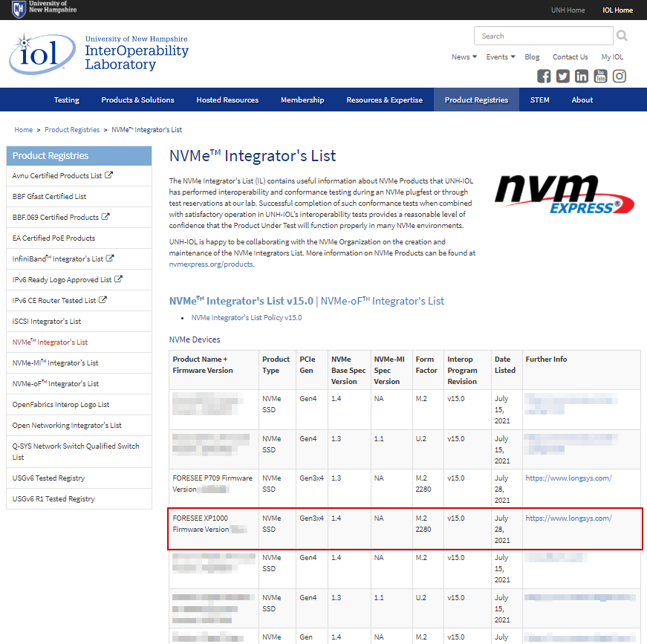This screenshot has height=644, width=647.
Task: Open the Membership nav menu
Action: [x=302, y=100]
